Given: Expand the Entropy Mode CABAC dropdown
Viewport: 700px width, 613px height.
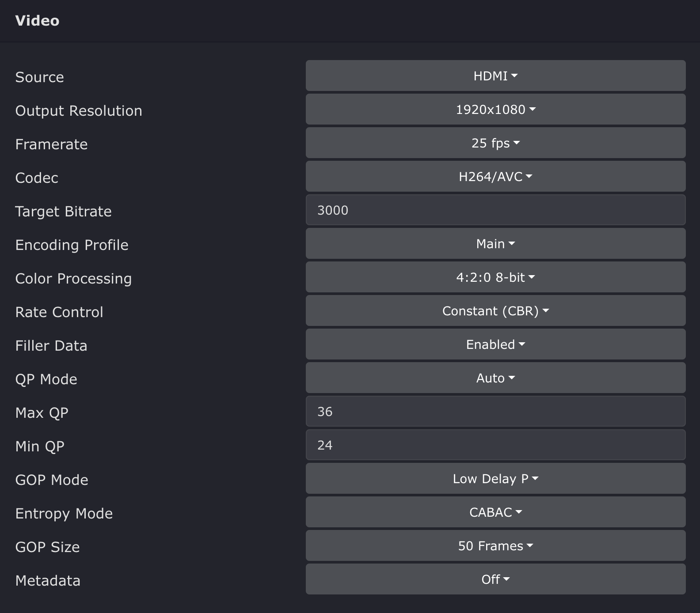Looking at the screenshot, I should click(x=495, y=512).
